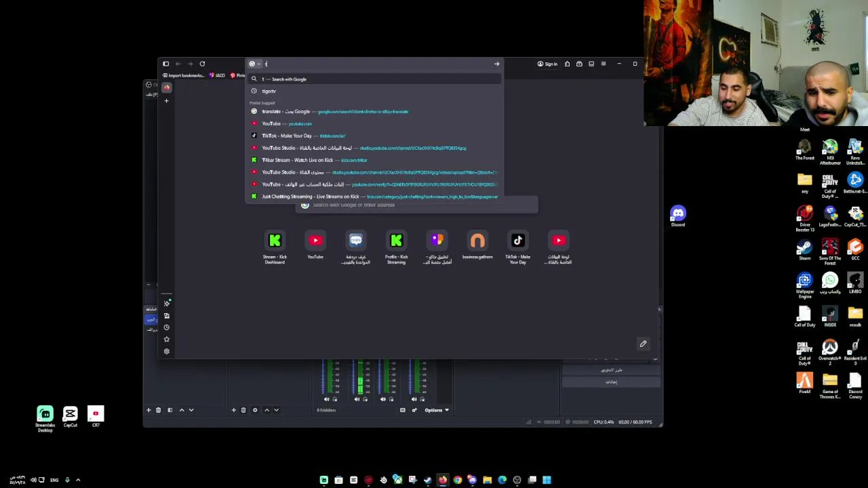Viewport: 868px width, 488px height.
Task: Click the mixer advanced audio gears icon in OBS
Action: tap(414, 410)
